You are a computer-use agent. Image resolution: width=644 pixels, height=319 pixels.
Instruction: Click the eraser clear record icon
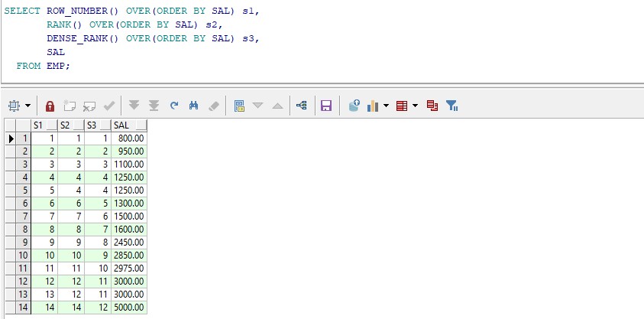214,106
